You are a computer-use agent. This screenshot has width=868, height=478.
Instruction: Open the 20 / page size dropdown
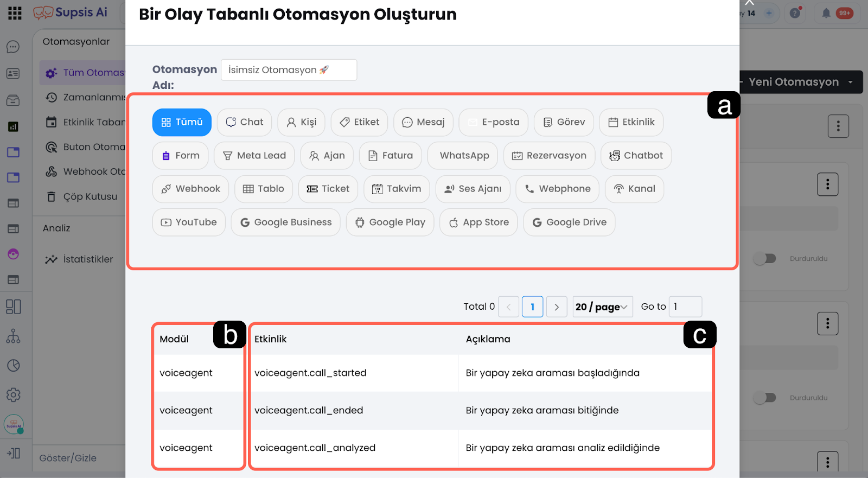pyautogui.click(x=602, y=307)
